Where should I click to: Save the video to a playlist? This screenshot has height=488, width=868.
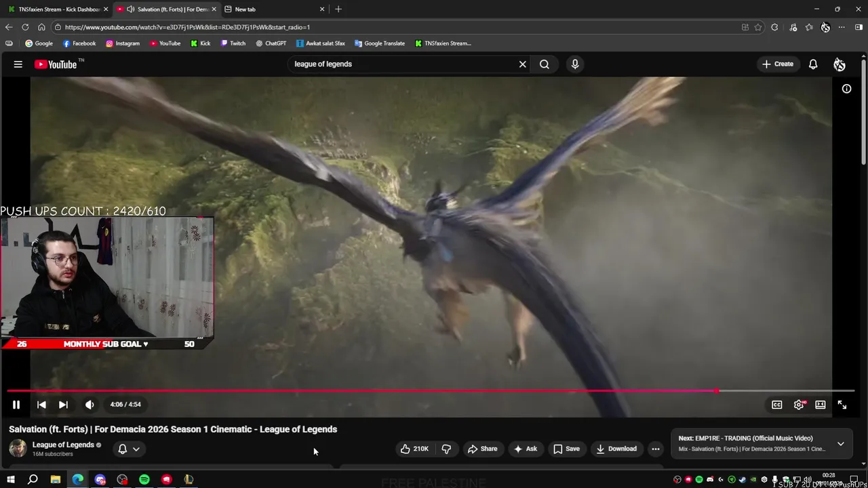[567, 449]
